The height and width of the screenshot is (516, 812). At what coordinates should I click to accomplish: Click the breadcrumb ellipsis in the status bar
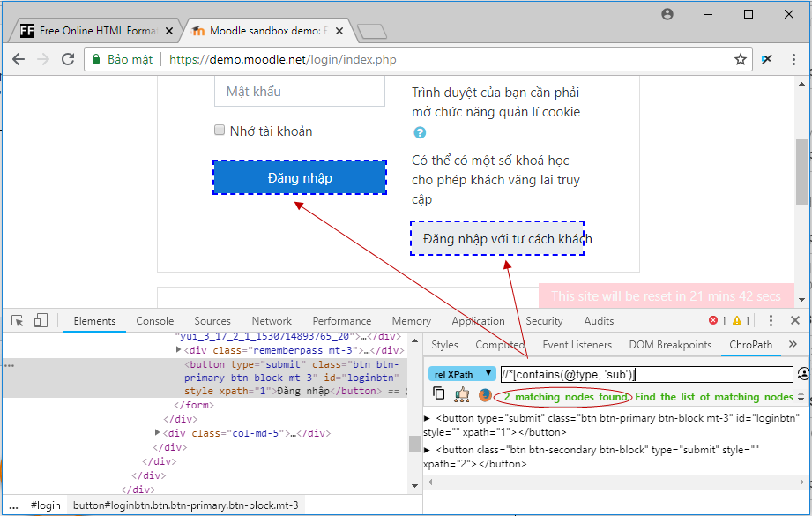click(13, 505)
